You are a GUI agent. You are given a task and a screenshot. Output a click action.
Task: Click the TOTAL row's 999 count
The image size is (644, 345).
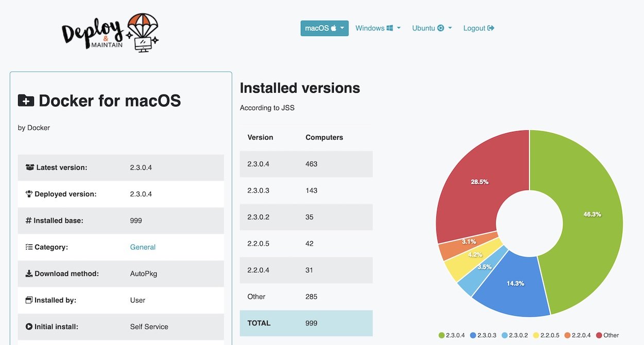pyautogui.click(x=311, y=323)
